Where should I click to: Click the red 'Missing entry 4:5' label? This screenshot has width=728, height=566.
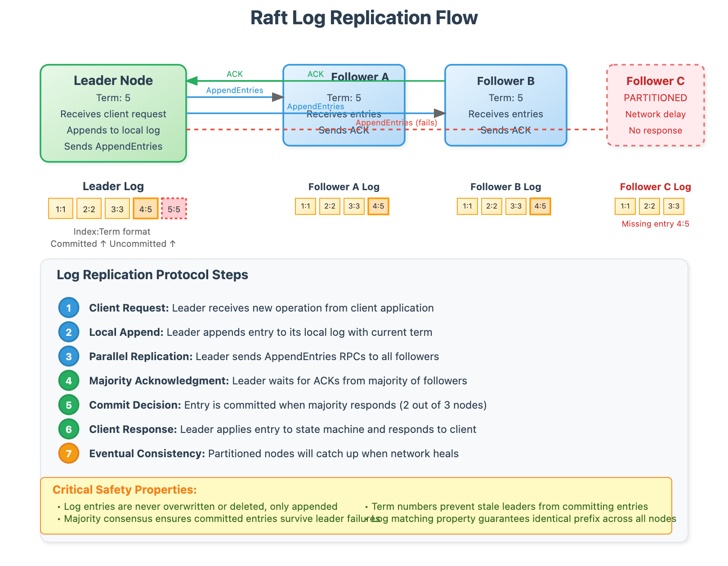pos(655,223)
